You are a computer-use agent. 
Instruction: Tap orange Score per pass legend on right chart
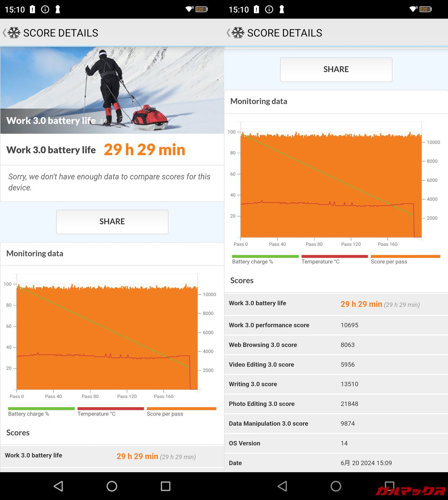tap(405, 260)
